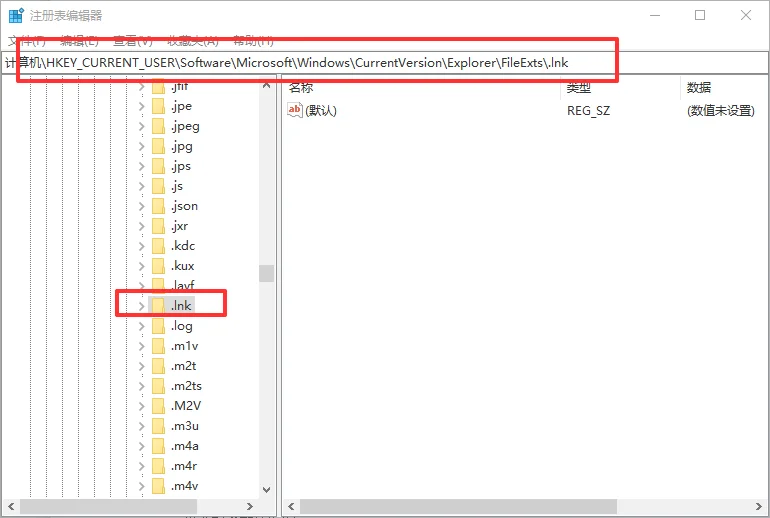The height and width of the screenshot is (518, 770).
Task: Click the .m4v folder icon
Action: pos(158,486)
